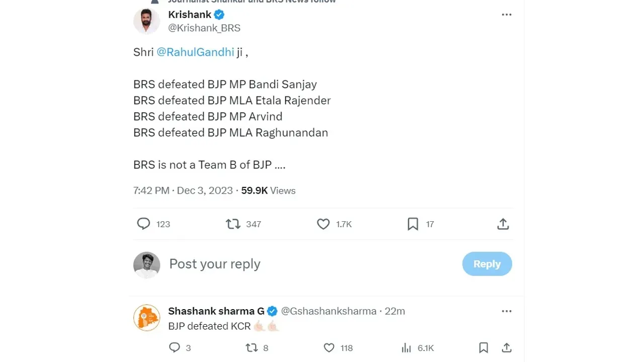Open Shashank sharma G's avatar
The image size is (644, 362).
pyautogui.click(x=146, y=318)
